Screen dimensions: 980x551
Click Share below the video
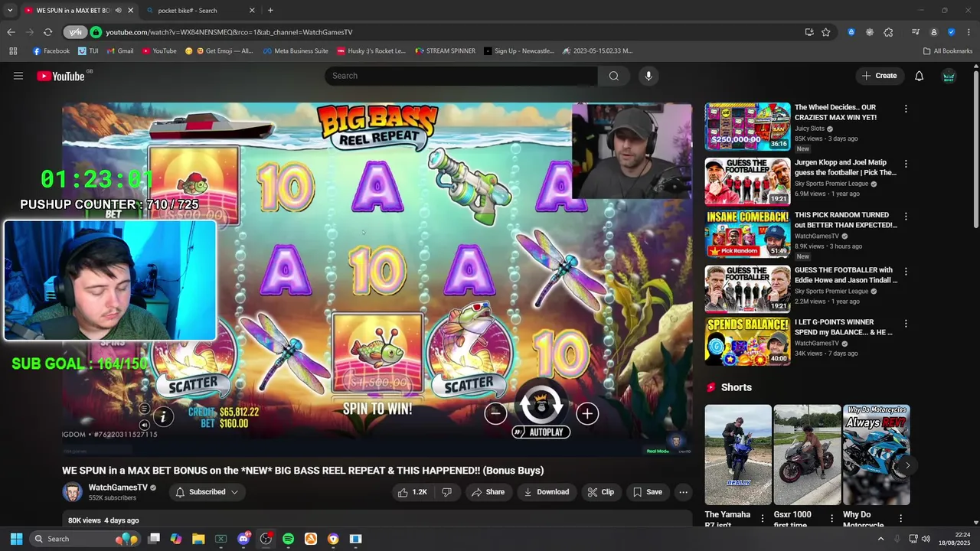(488, 492)
